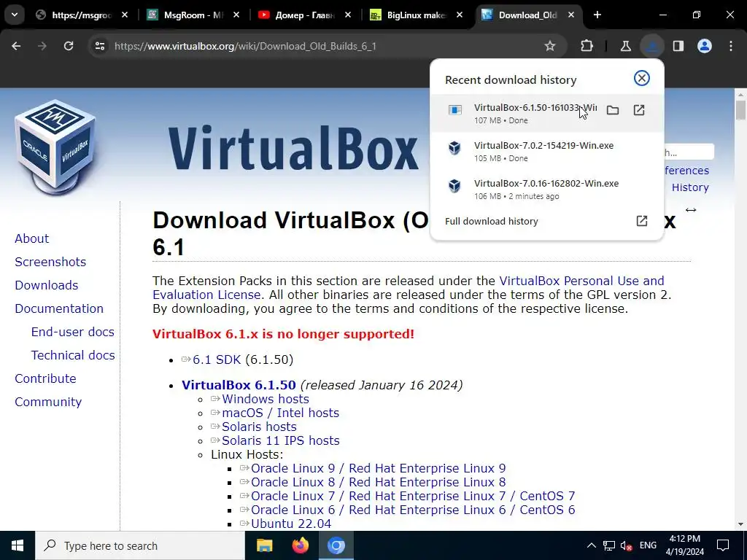Open the tab search dropdown arrow
This screenshot has width=747, height=560.
(15, 15)
